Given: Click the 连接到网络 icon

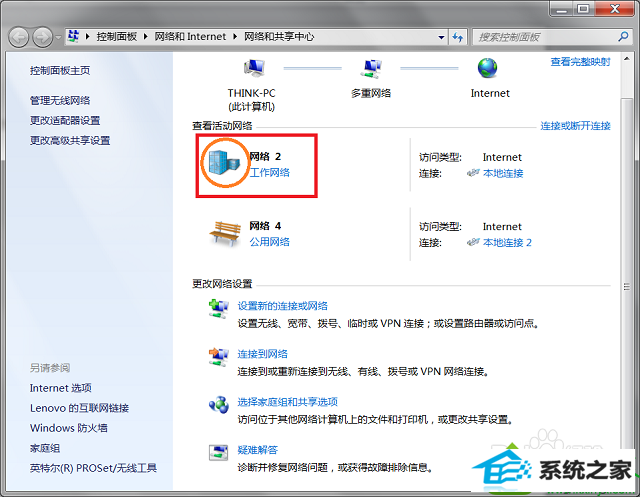Looking at the screenshot, I should point(219,357).
